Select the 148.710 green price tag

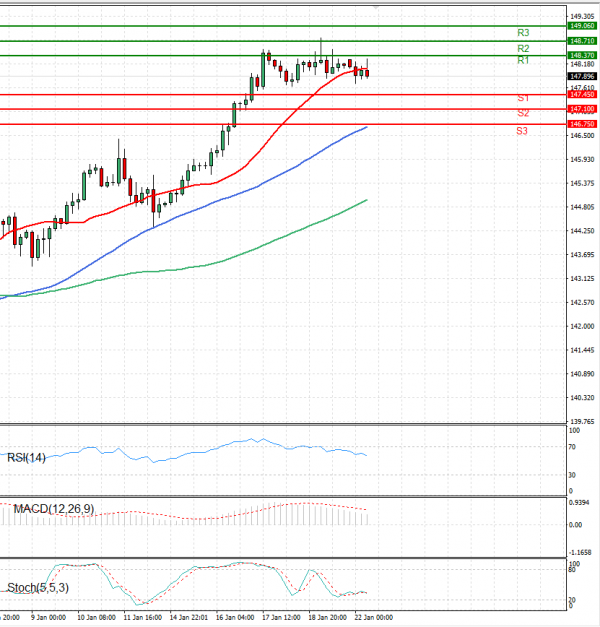click(582, 41)
